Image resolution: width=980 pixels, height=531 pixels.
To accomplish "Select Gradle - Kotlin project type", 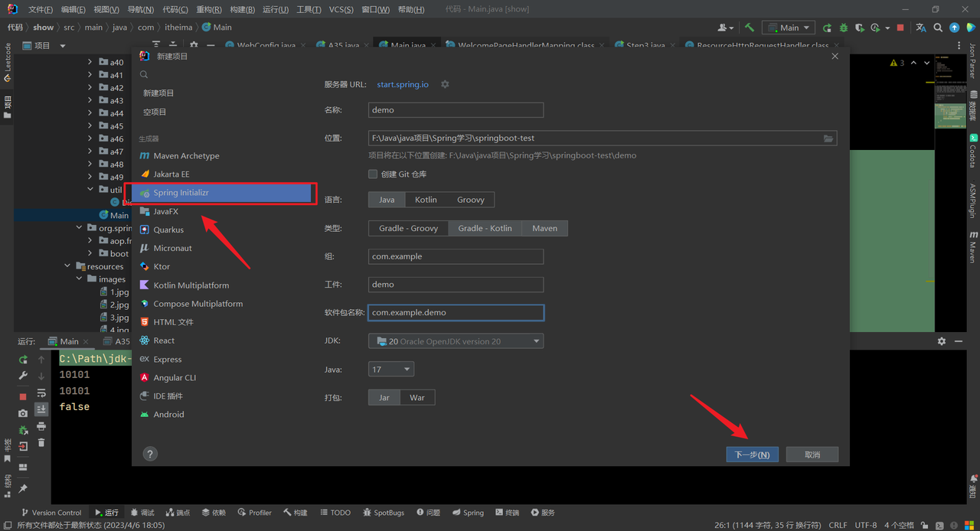I will click(485, 228).
